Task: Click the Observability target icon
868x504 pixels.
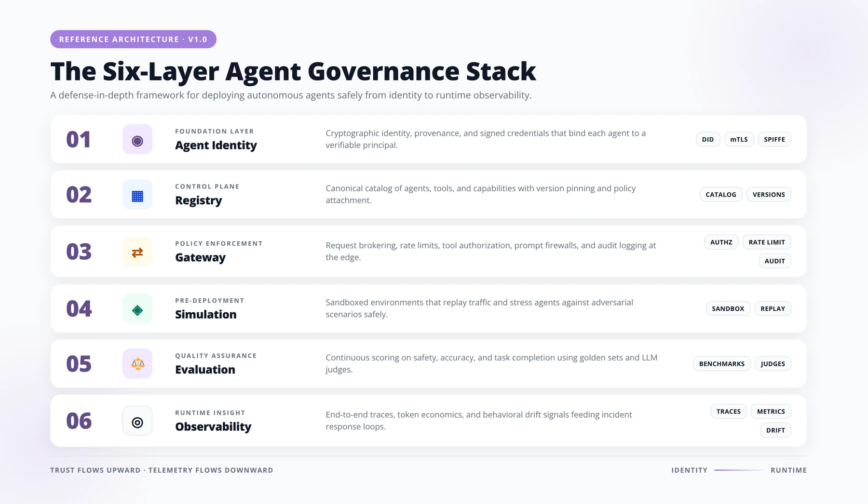Action: point(137,421)
